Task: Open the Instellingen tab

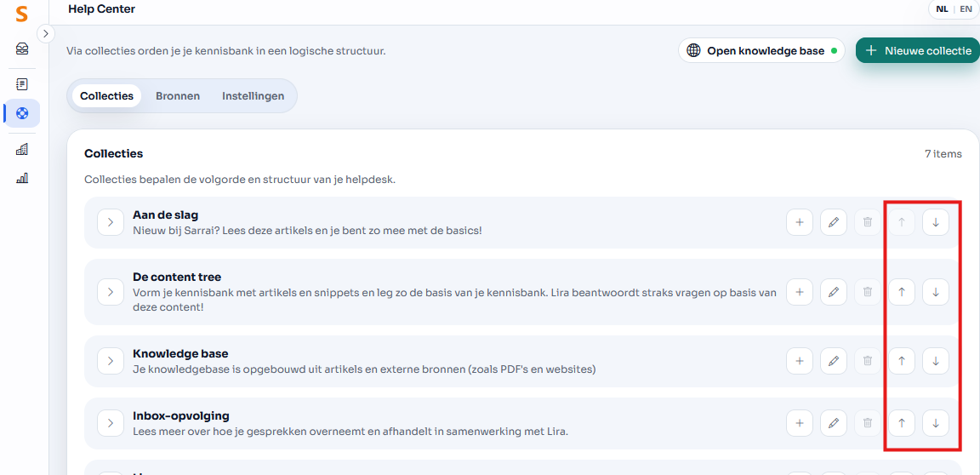Action: [254, 95]
